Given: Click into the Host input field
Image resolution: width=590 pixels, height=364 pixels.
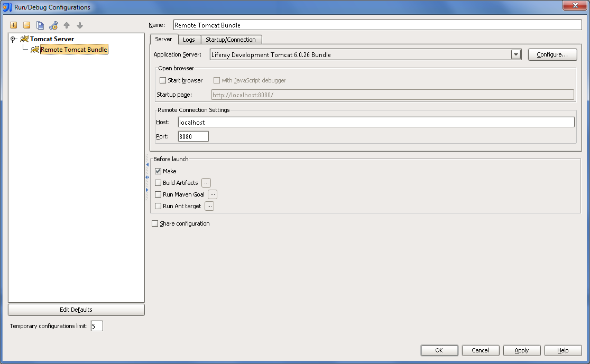Looking at the screenshot, I should [376, 122].
